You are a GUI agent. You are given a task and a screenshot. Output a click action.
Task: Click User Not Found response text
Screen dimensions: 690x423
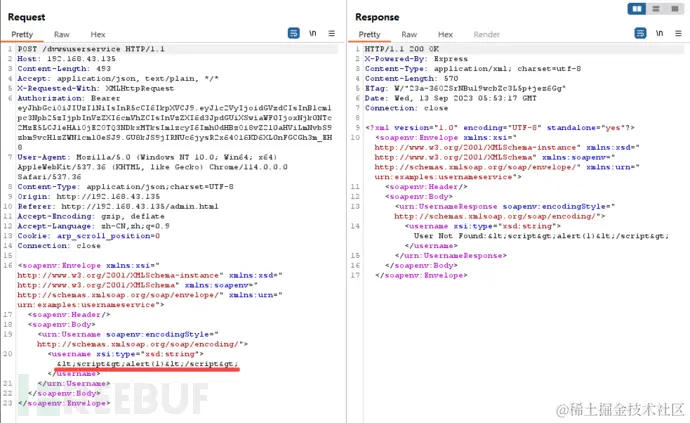[541, 236]
